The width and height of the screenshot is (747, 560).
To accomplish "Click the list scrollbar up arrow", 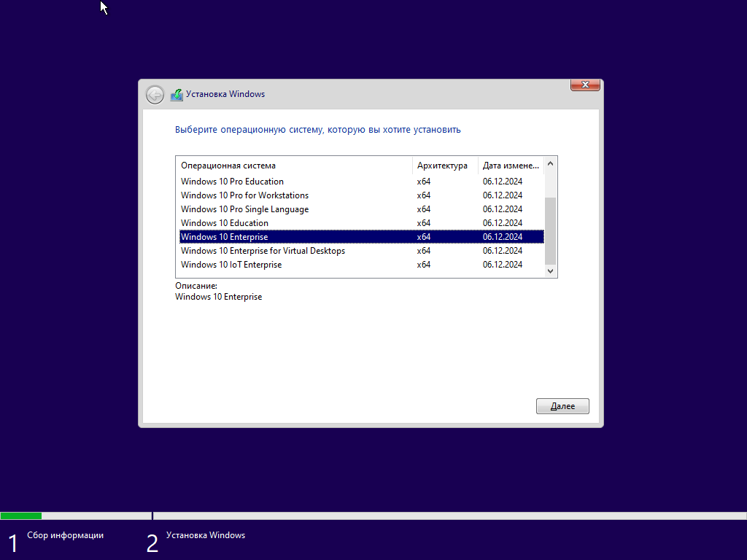I will (x=550, y=163).
